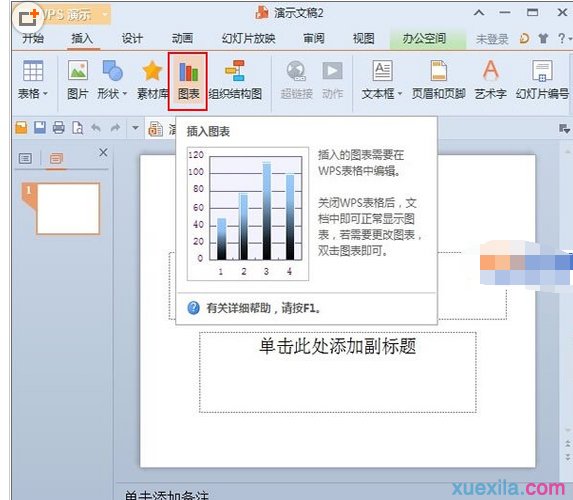Screen dimensions: 573x500
Task: Click the right-edge pane toggle icon below ribbon
Action: (x=564, y=128)
